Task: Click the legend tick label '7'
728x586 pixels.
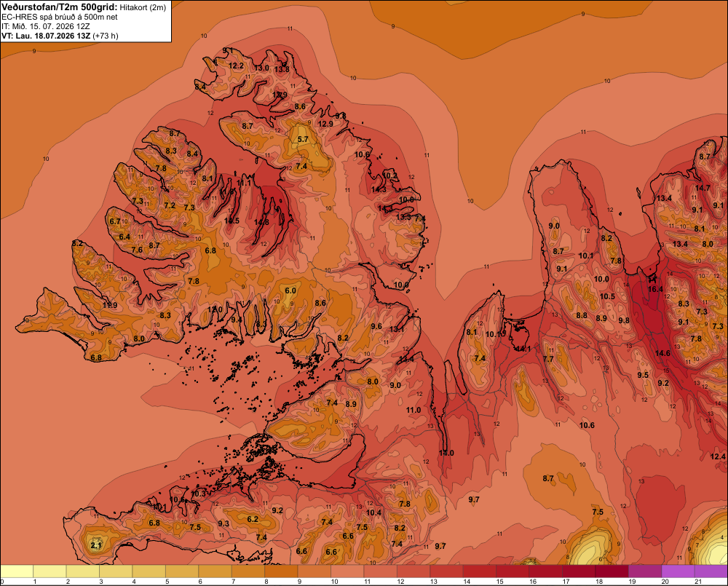Action: [x=233, y=582]
